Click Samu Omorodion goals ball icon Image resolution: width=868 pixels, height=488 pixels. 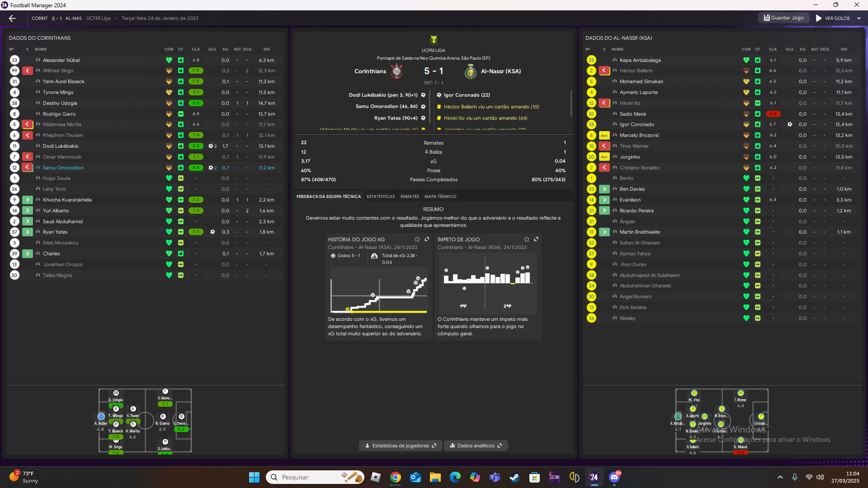[211, 168]
